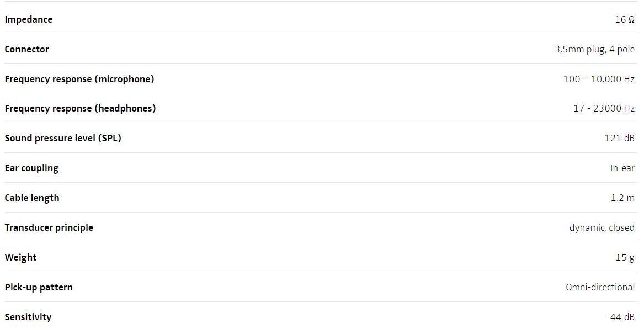Select the 121 dB value

619,138
